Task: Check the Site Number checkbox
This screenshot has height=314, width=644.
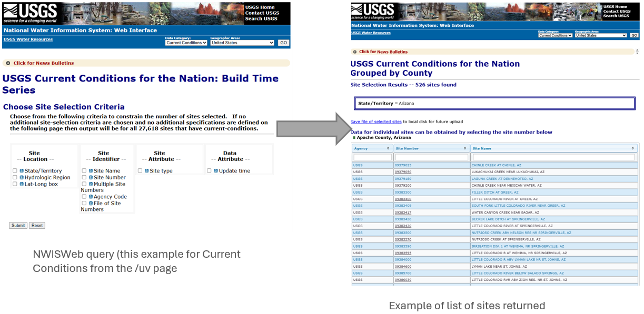Action: 84,178
